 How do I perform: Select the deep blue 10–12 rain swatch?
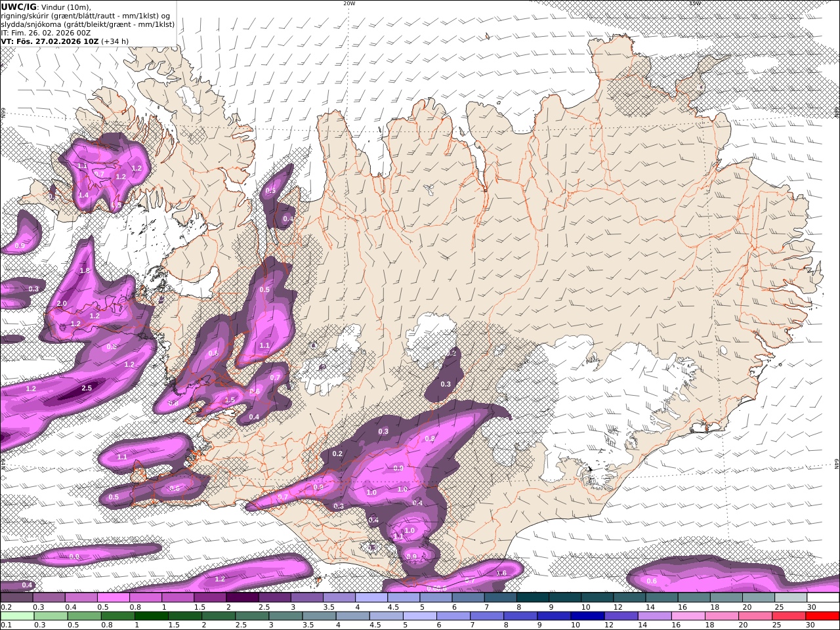coord(587,616)
